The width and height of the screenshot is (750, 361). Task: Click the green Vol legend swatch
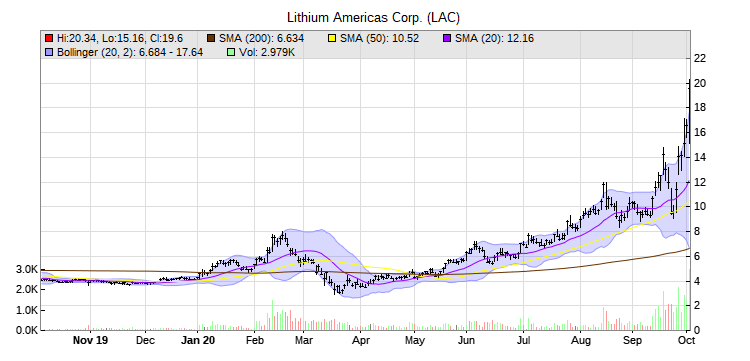point(230,52)
